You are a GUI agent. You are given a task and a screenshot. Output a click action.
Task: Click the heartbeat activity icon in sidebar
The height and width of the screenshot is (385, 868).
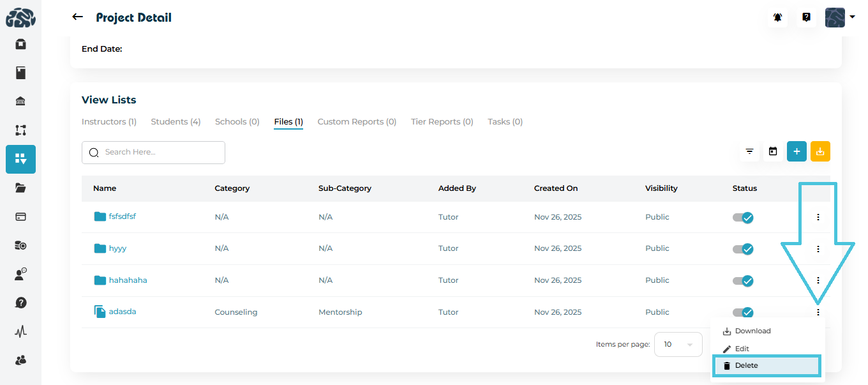point(20,331)
